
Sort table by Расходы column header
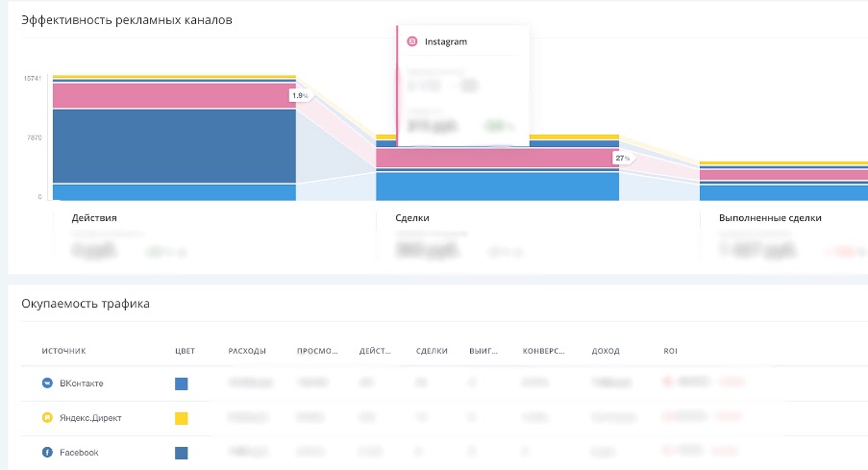point(247,351)
